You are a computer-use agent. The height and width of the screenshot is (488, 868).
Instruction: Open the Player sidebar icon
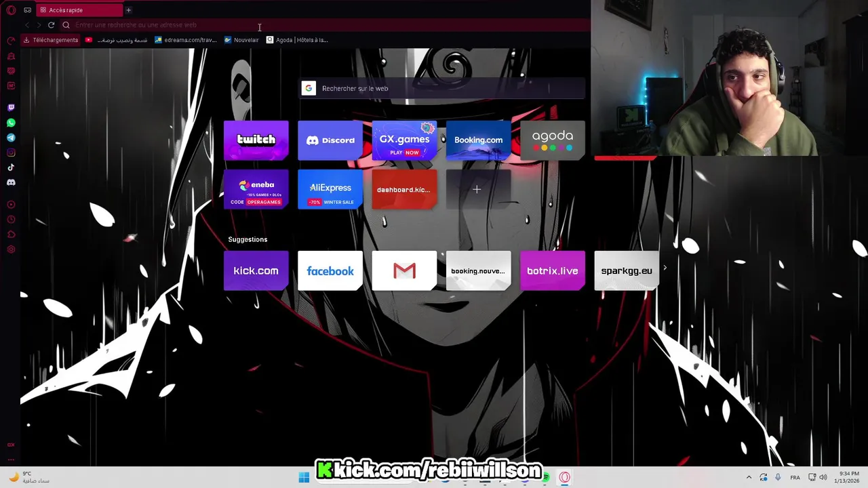pos(11,205)
